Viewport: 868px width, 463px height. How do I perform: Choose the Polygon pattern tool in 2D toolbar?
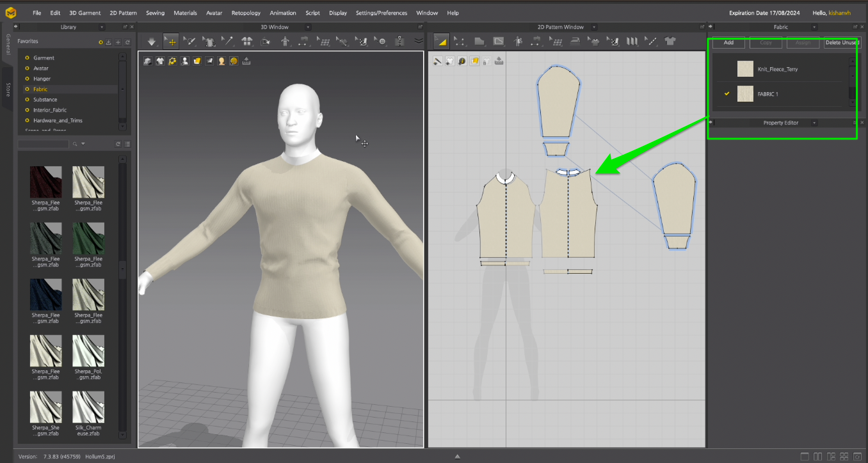tap(479, 41)
